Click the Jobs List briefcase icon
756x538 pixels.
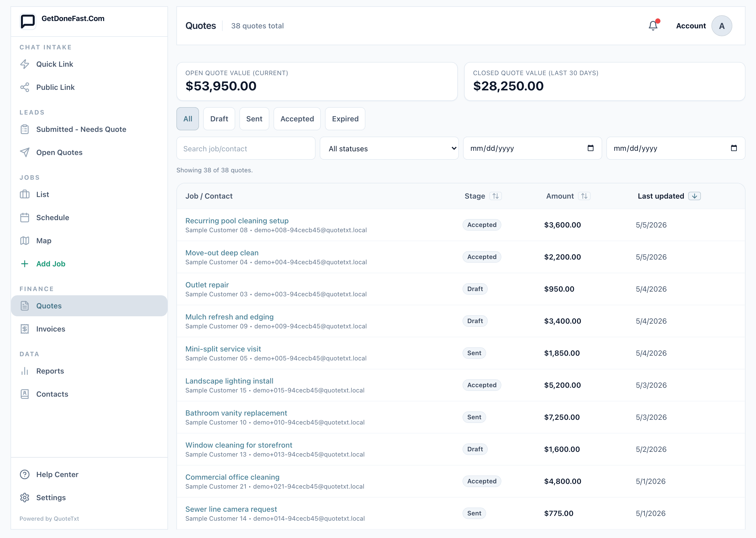tap(25, 194)
